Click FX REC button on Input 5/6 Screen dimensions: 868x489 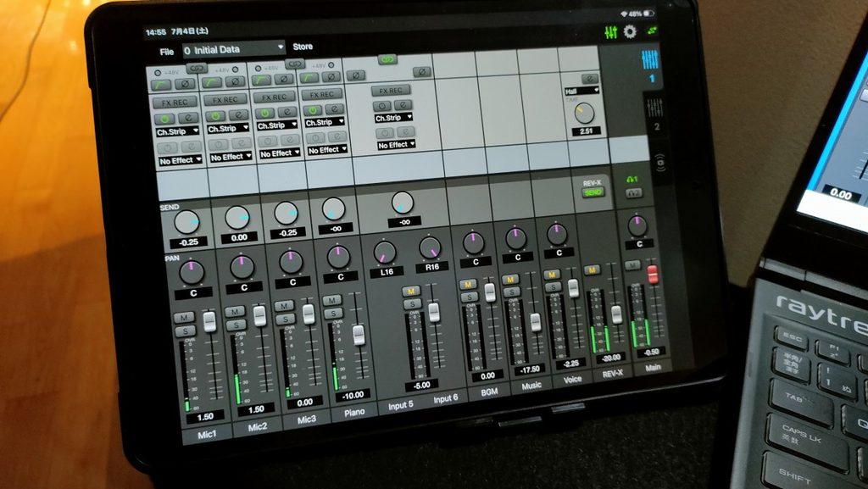(391, 91)
